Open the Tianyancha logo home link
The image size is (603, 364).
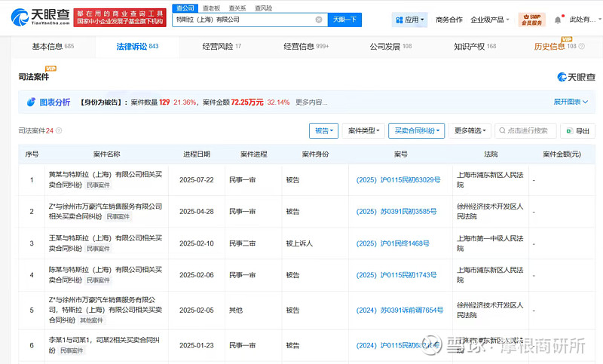41,17
